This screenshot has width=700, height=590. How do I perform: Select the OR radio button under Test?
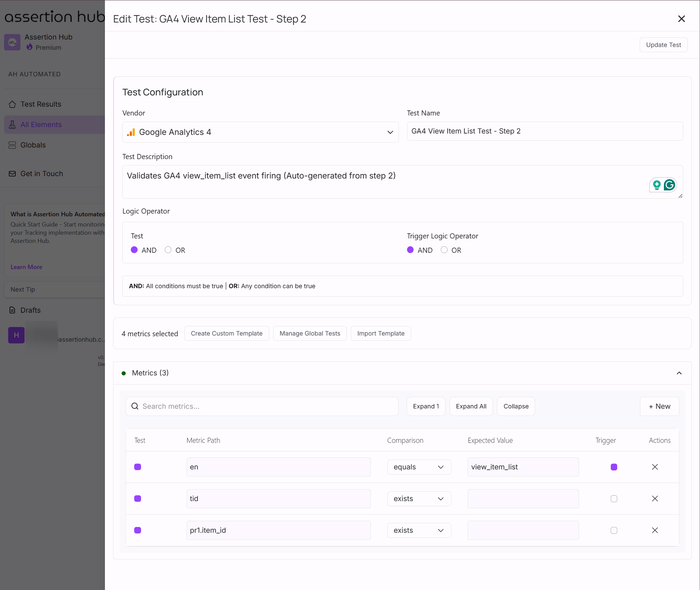point(168,250)
